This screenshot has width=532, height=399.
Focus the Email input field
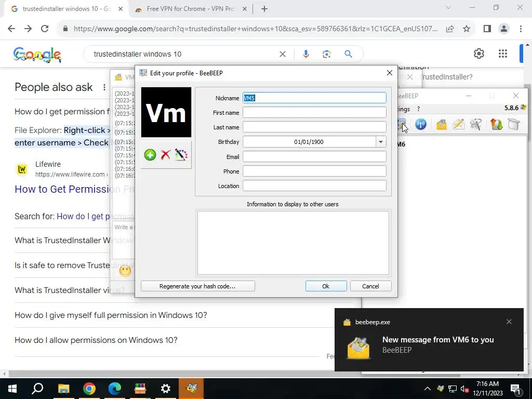(x=314, y=157)
